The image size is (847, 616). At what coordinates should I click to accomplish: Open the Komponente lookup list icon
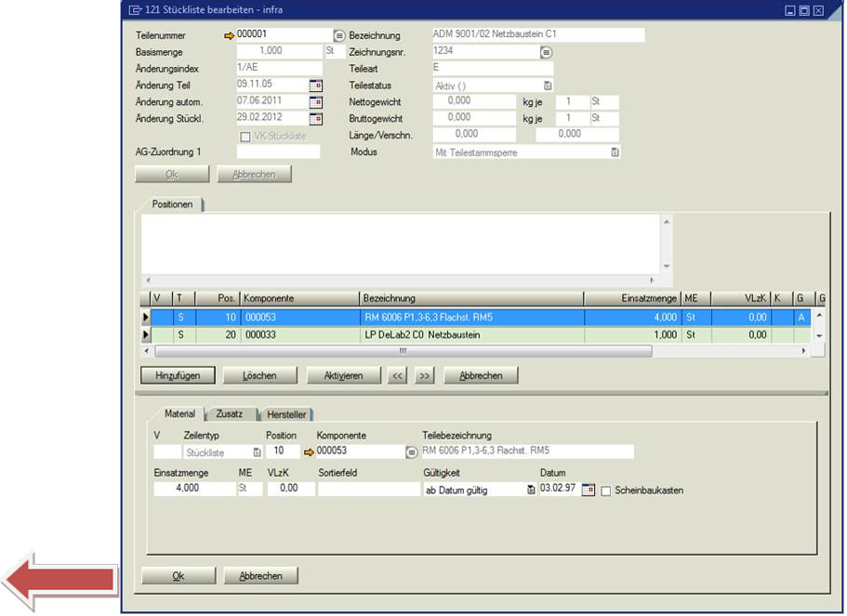click(411, 452)
